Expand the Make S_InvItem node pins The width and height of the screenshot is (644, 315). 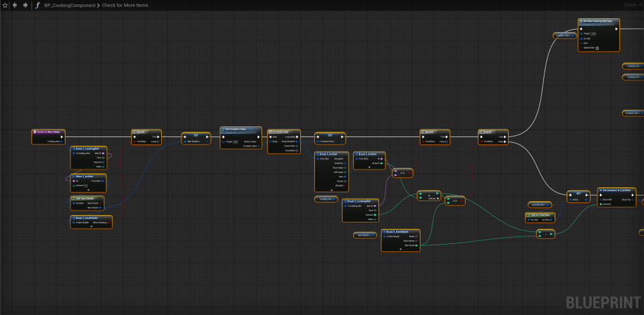[88, 189]
